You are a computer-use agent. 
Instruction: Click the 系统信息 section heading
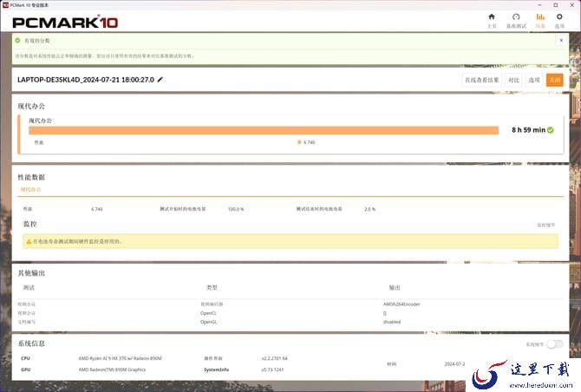coord(31,343)
